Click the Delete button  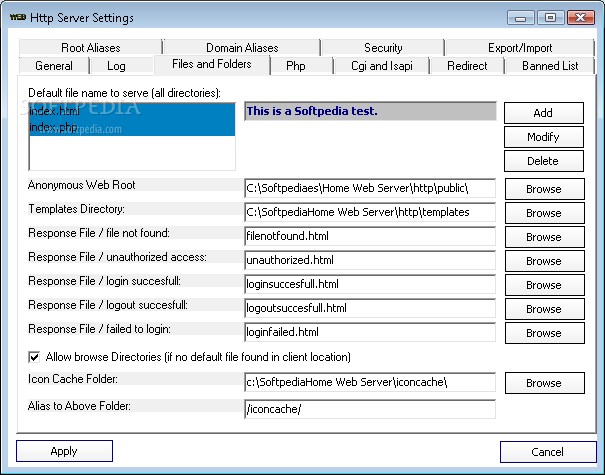coord(543,161)
